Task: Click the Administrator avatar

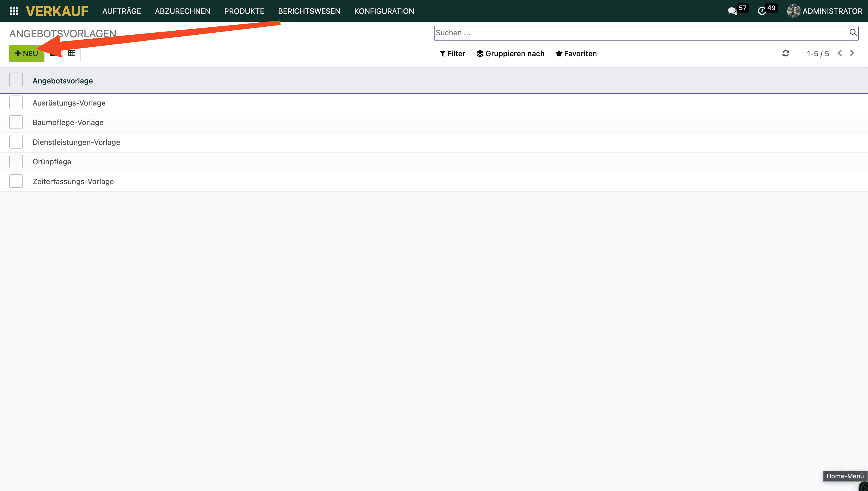Action: [793, 11]
